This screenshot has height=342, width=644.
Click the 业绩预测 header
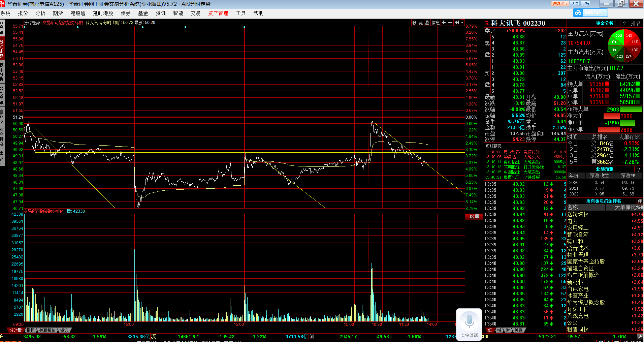click(605, 169)
